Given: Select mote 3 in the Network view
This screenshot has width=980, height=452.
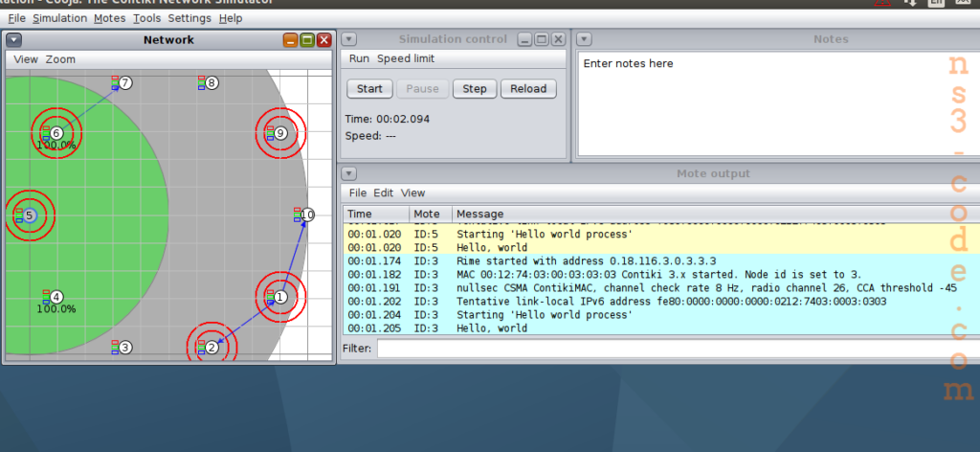Looking at the screenshot, I should (x=125, y=347).
